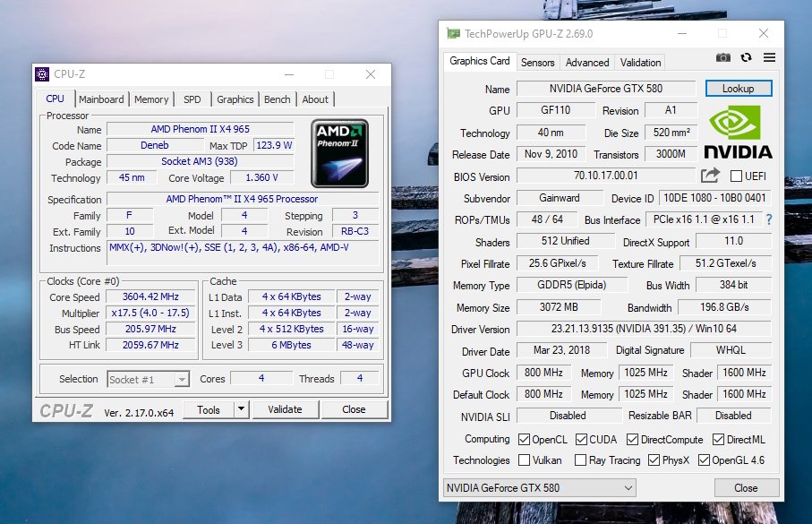
Task: Click the Lookup button in GPU-Z
Action: 739,89
